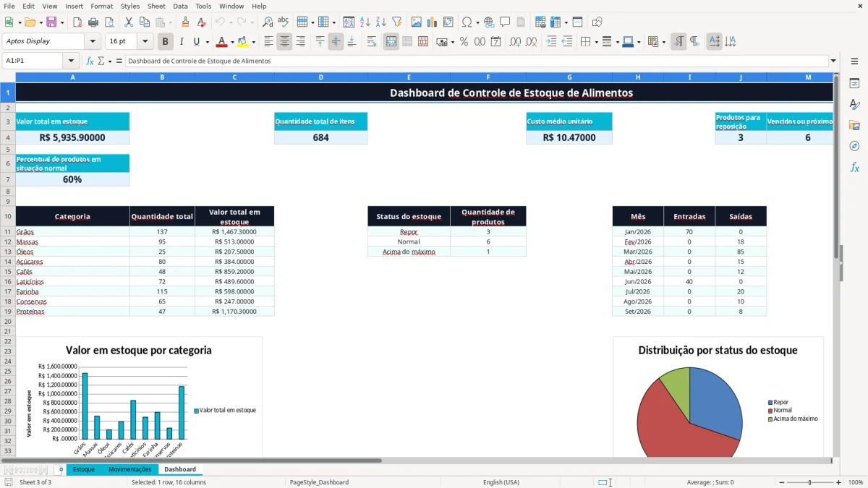This screenshot has width=868, height=488.
Task: Expand the font color dropdown arrow
Action: click(x=231, y=42)
